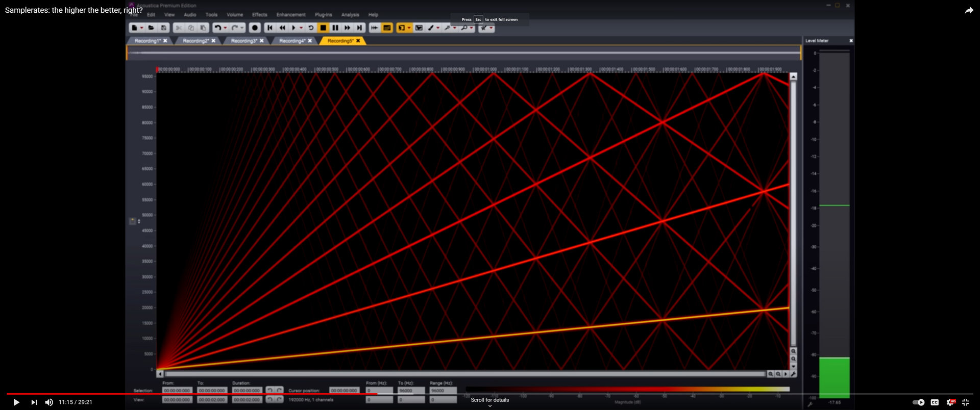Play the YouTube video

pos(16,402)
